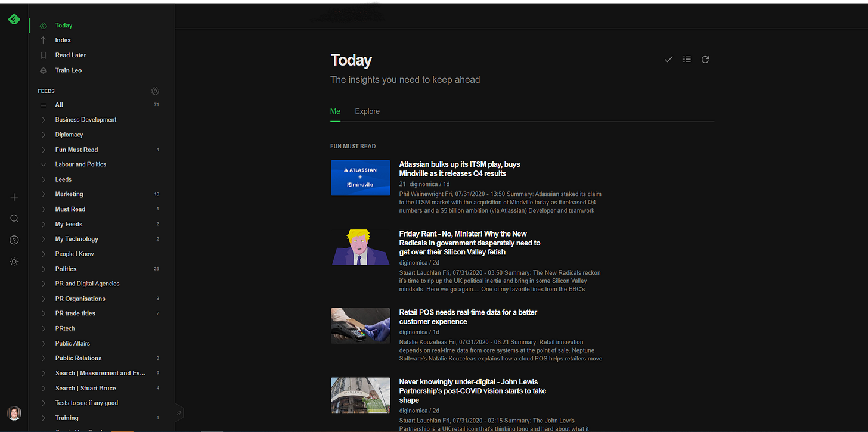This screenshot has width=868, height=432.
Task: Switch to the Explore tab
Action: pyautogui.click(x=367, y=111)
